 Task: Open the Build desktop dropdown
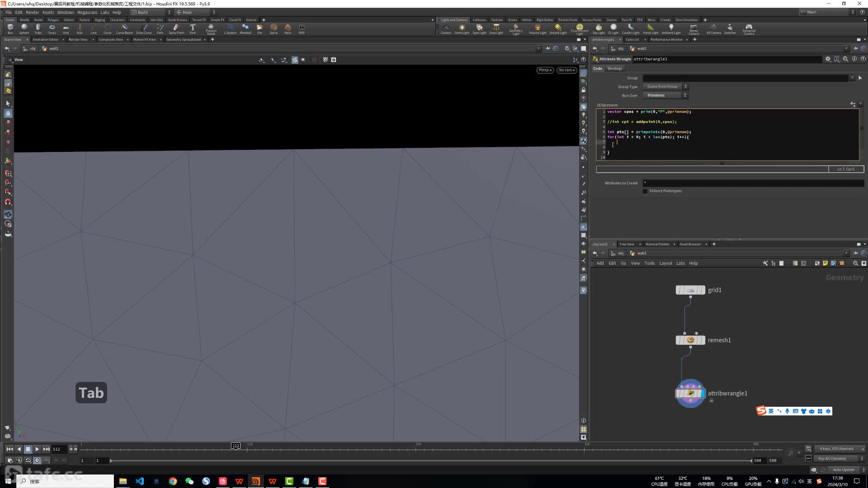pos(151,12)
